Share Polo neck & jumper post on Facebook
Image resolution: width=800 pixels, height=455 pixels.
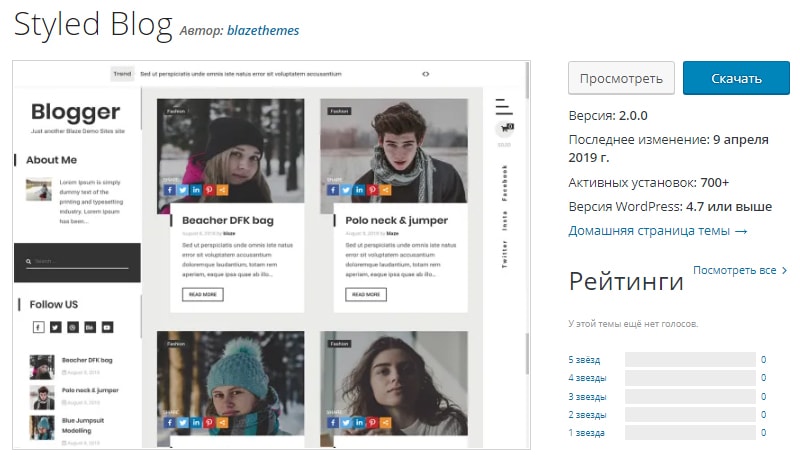click(333, 190)
